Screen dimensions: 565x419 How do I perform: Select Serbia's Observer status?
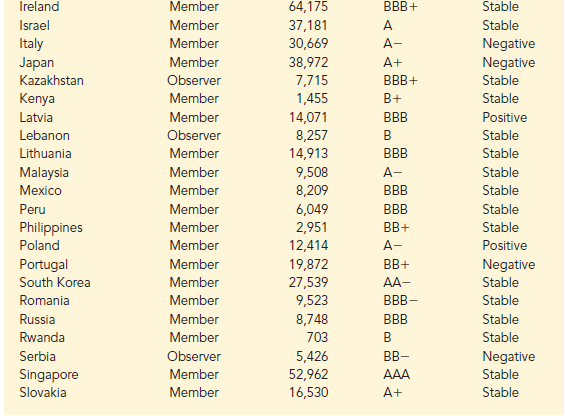[x=194, y=357]
